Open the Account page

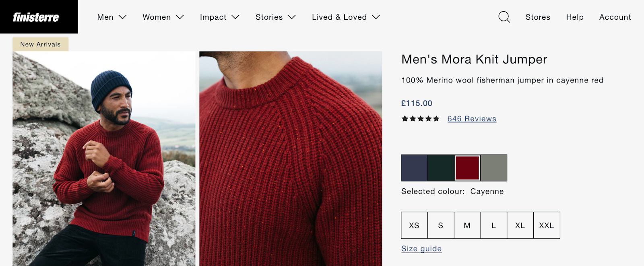(x=615, y=17)
